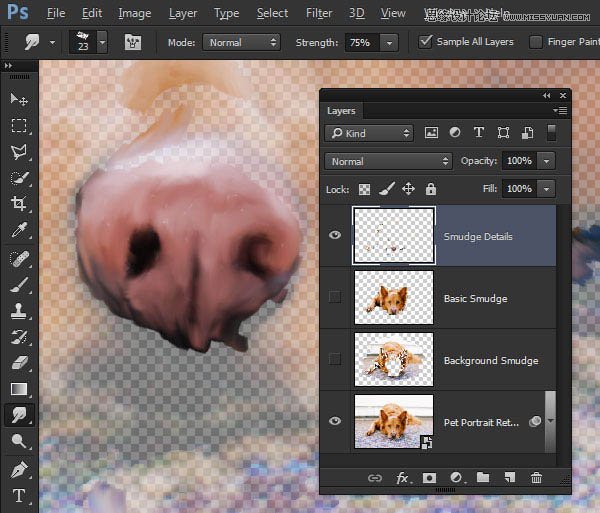600x513 pixels.
Task: Select the Eyedropper tool
Action: coord(19,230)
